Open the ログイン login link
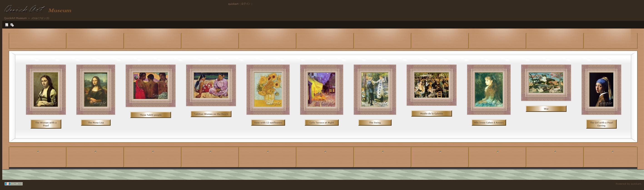The width and height of the screenshot is (644, 190). [x=246, y=4]
